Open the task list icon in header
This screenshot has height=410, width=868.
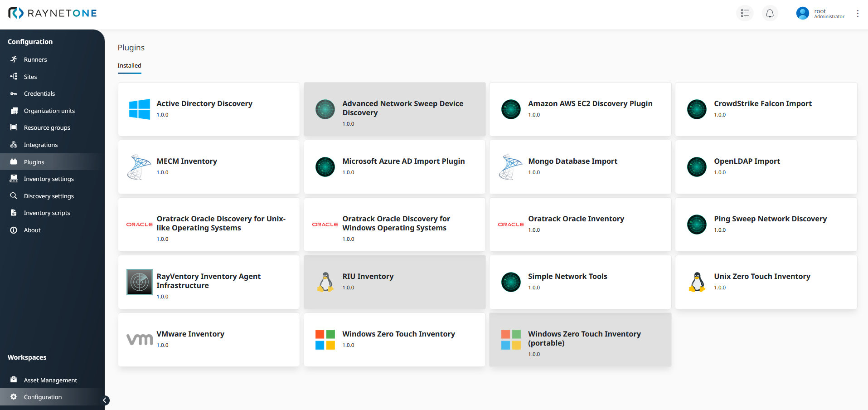coord(745,13)
